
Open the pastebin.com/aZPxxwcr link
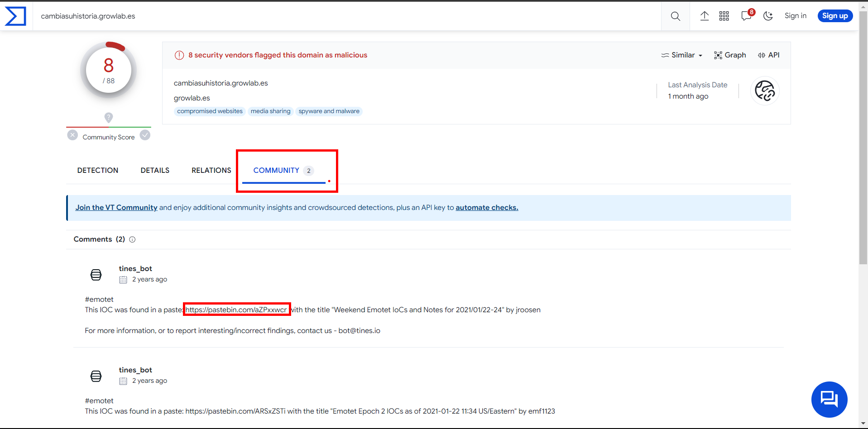[x=236, y=310]
